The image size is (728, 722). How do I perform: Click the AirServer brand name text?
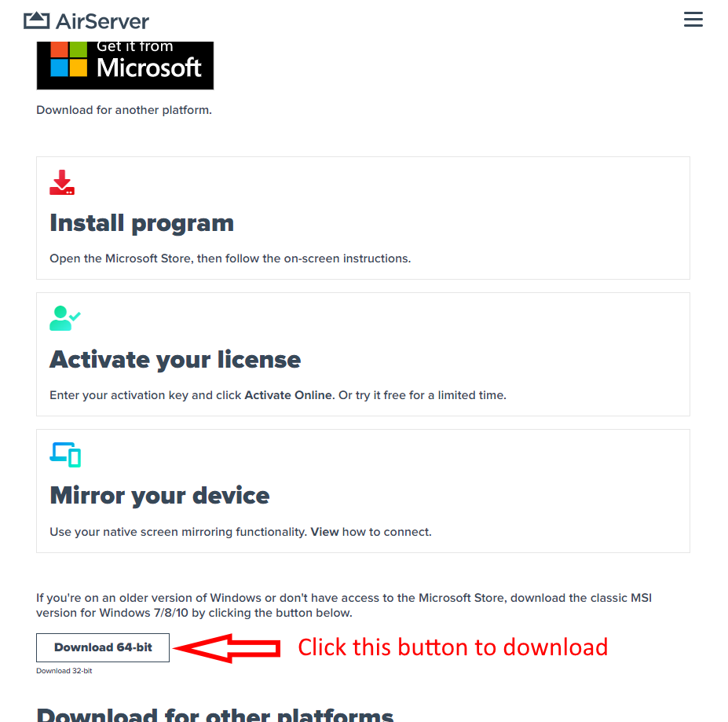pyautogui.click(x=103, y=21)
